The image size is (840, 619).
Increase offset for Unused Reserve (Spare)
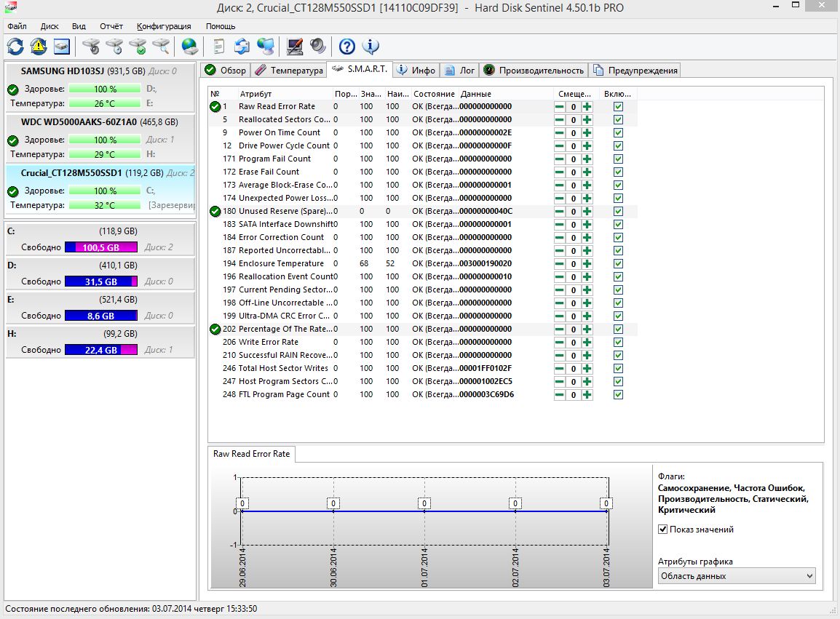tap(587, 212)
